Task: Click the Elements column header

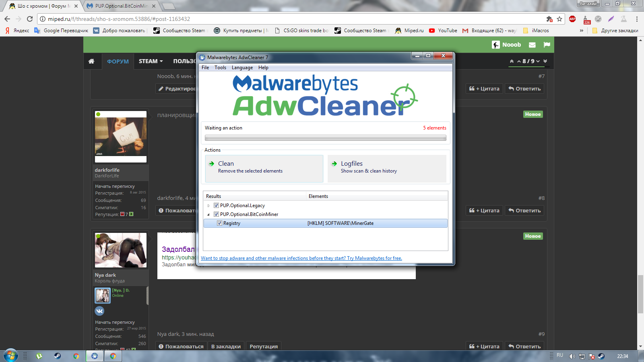Action: [377, 196]
